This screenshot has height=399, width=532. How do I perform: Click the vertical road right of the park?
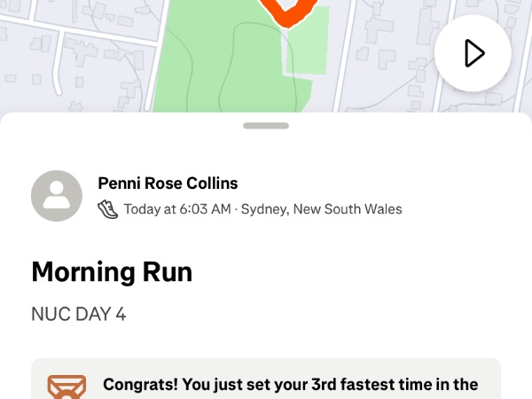(x=344, y=53)
